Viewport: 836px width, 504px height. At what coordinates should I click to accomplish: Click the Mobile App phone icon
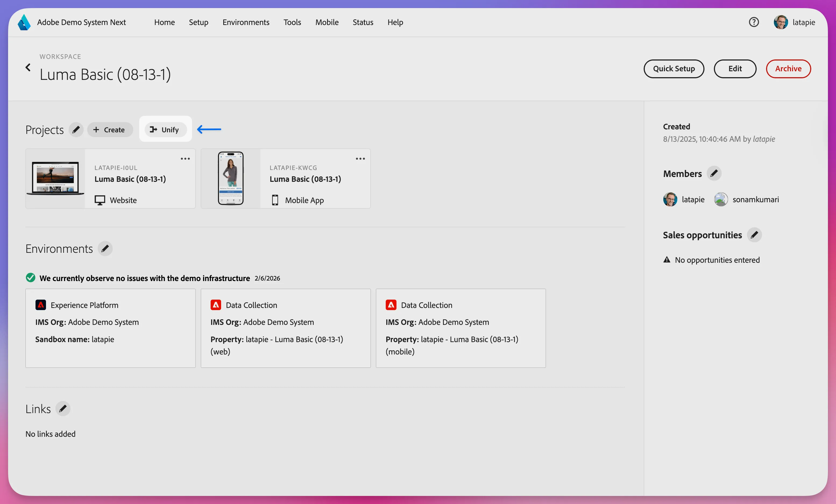(x=275, y=200)
